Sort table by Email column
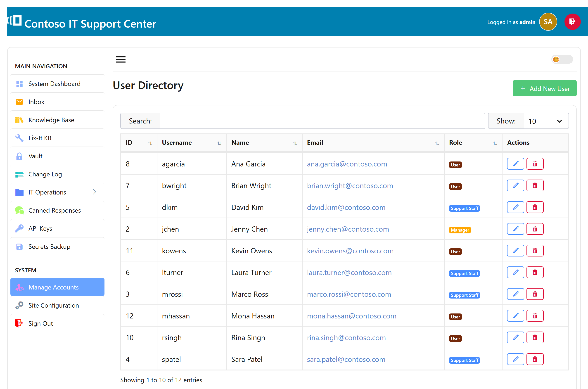The height and width of the screenshot is (389, 588). pyautogui.click(x=373, y=143)
